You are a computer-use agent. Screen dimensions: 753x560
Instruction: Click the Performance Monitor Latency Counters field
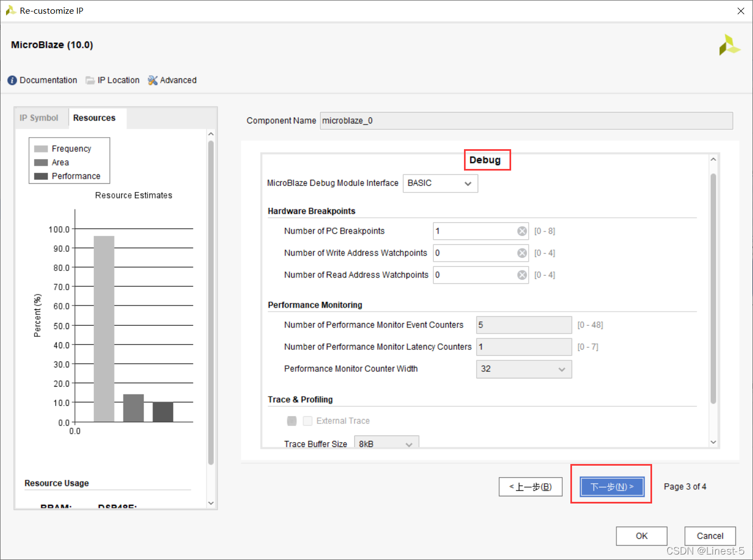pyautogui.click(x=524, y=347)
